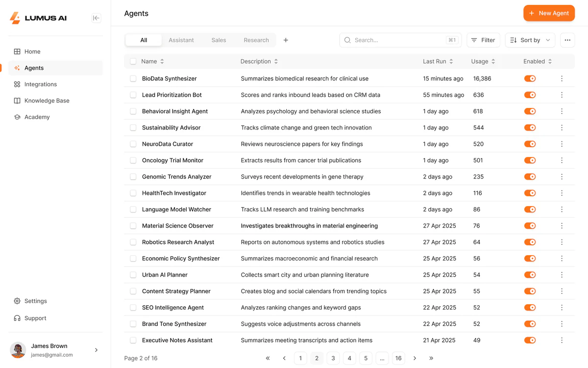Go to first page double-arrow
The height and width of the screenshot is (368, 588).
[x=268, y=358]
